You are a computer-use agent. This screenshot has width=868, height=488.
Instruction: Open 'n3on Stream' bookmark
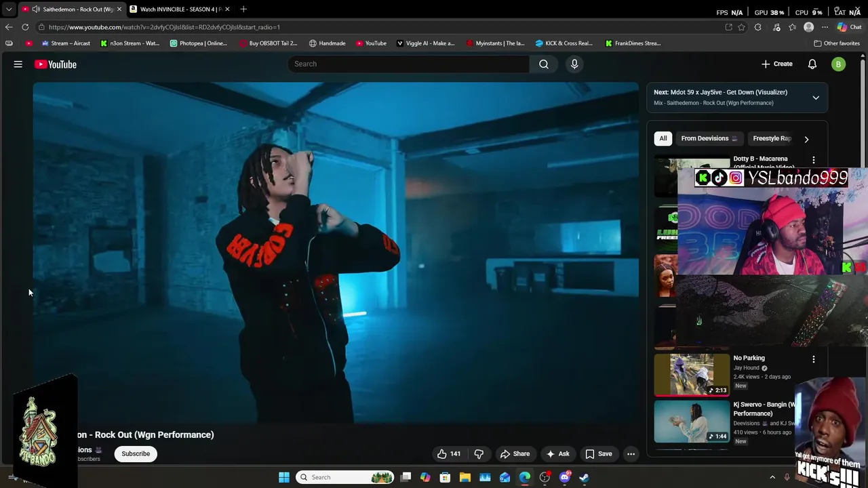pos(130,43)
